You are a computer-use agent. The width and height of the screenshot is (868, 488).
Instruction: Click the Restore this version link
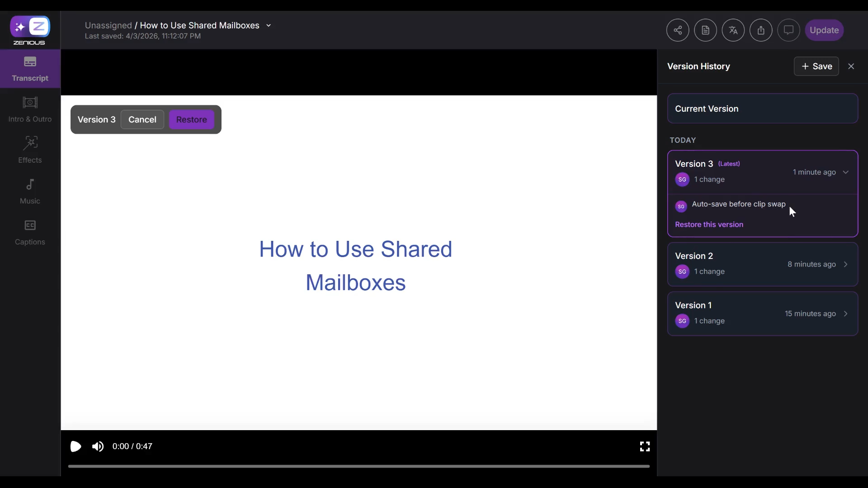(x=708, y=225)
